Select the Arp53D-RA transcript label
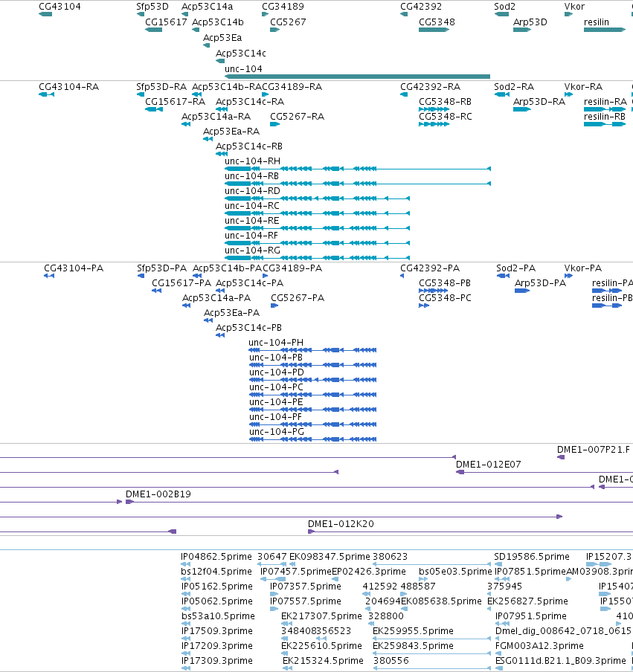 click(x=539, y=102)
